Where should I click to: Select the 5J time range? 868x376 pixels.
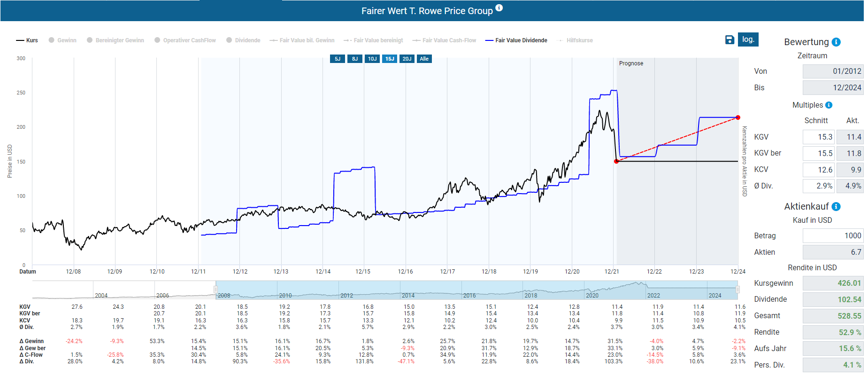coord(338,59)
